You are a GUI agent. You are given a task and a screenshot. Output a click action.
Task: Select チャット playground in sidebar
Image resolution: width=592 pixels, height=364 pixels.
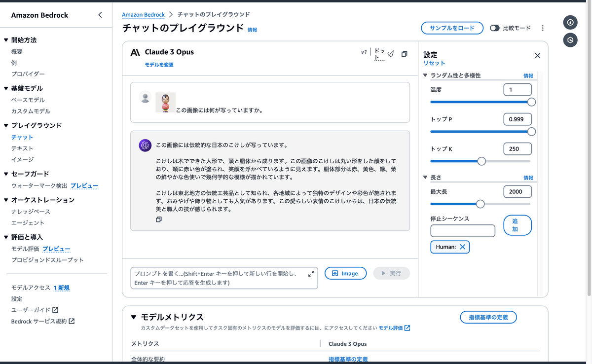click(x=22, y=137)
